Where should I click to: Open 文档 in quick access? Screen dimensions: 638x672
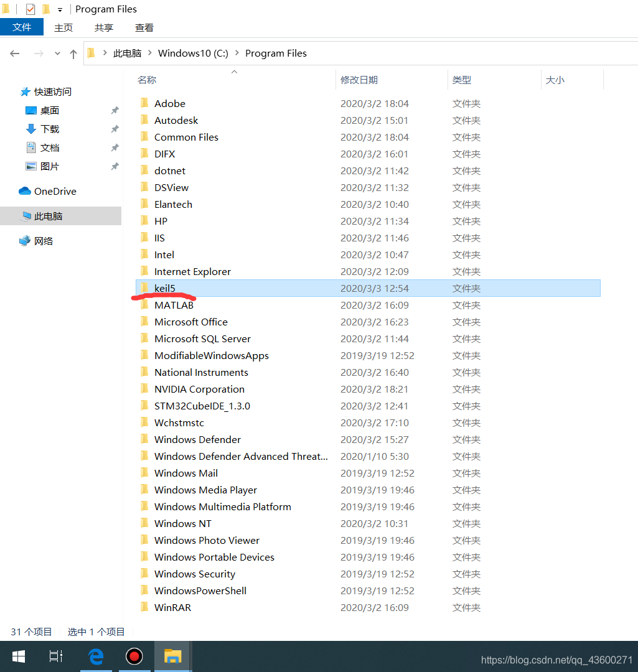pos(50,148)
